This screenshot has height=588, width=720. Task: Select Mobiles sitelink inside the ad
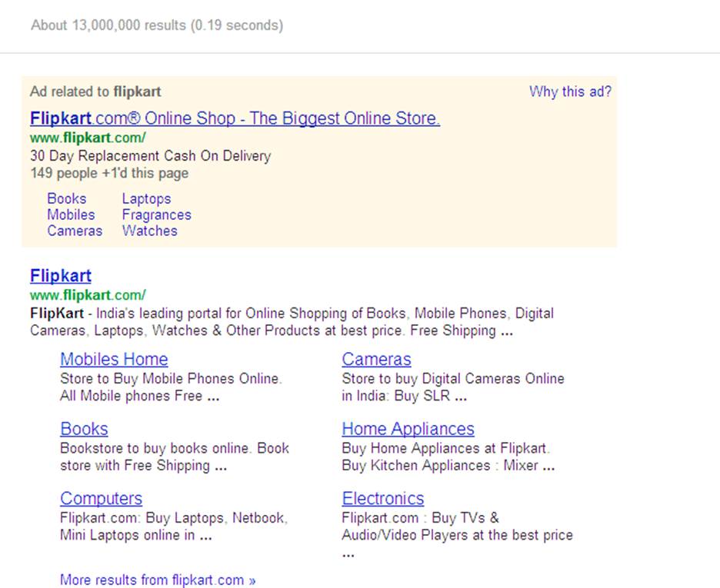click(71, 214)
